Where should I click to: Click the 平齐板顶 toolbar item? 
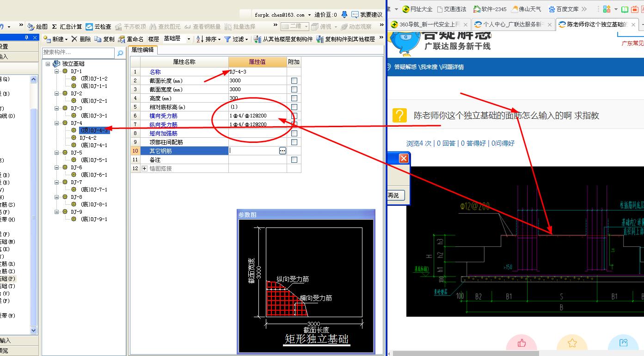(130, 27)
